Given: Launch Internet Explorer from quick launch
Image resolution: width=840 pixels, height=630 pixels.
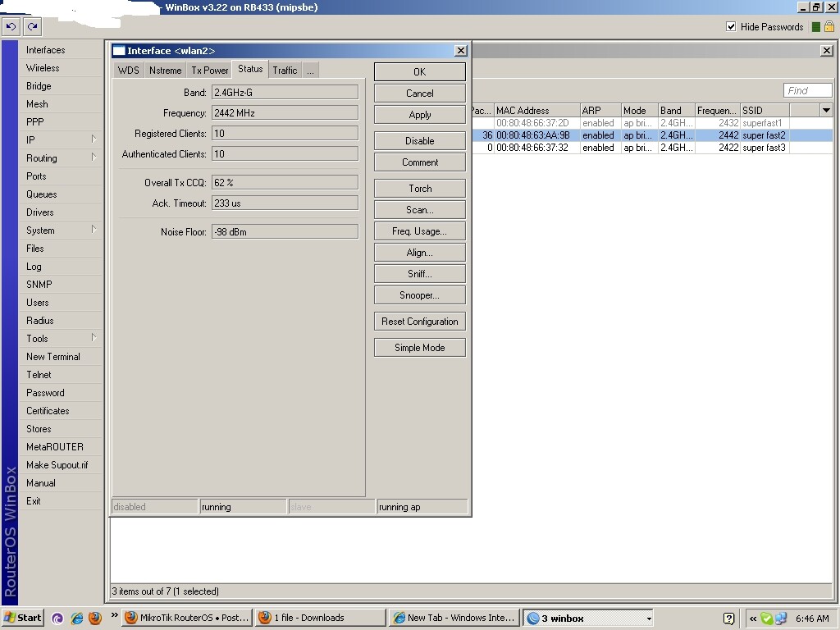Looking at the screenshot, I should (x=76, y=619).
